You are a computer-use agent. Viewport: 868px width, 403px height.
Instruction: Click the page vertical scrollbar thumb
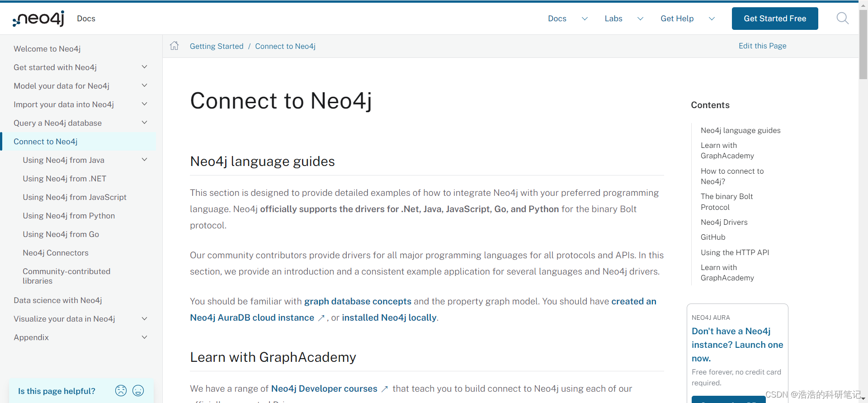[863, 44]
